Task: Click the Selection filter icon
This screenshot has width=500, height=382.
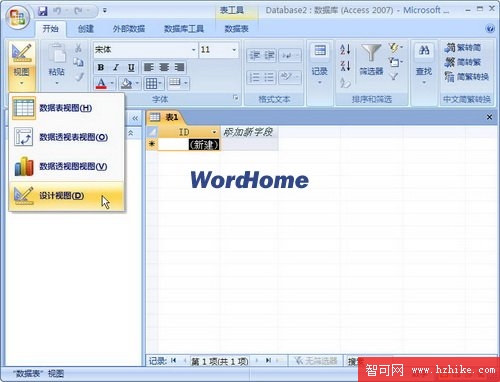Action: coord(395,48)
